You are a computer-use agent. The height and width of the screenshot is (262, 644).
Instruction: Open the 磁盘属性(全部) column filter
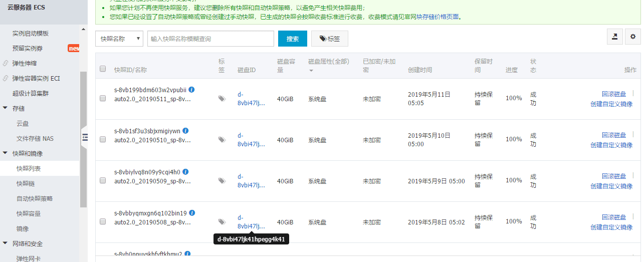coord(328,66)
